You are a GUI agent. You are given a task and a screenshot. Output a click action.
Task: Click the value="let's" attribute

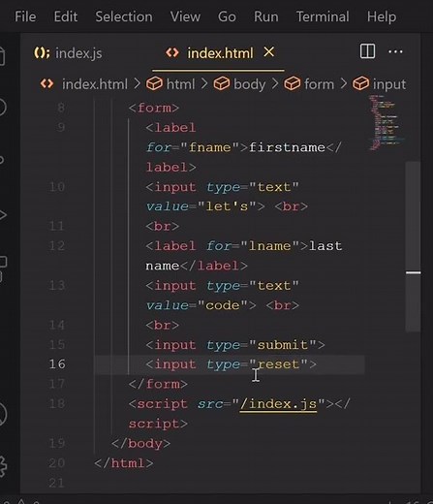tap(201, 206)
